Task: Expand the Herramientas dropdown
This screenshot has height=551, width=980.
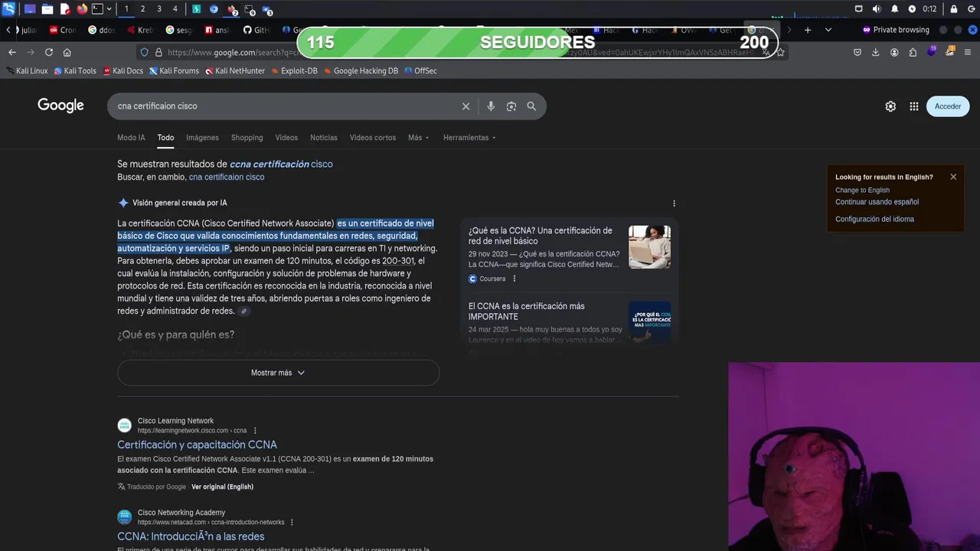Action: 469,138
